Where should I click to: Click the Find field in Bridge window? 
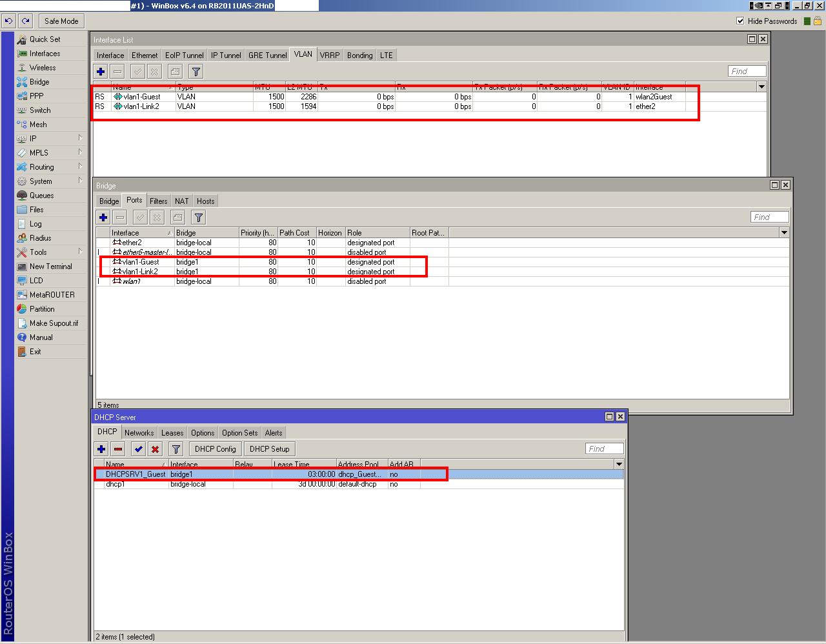point(769,217)
